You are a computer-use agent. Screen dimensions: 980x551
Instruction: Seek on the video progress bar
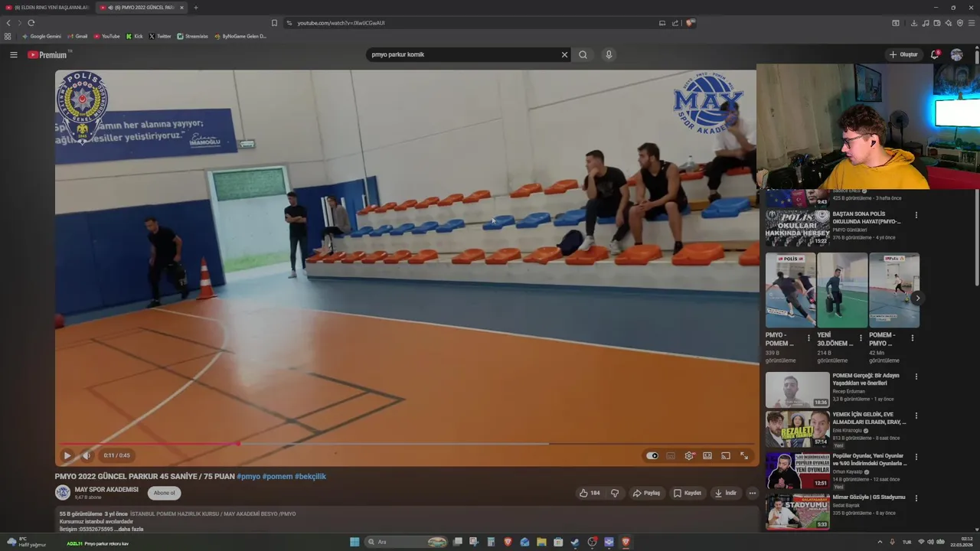[x=407, y=443]
